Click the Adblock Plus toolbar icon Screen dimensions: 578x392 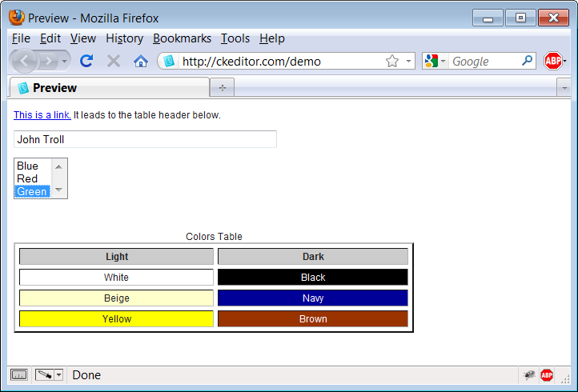tap(552, 61)
